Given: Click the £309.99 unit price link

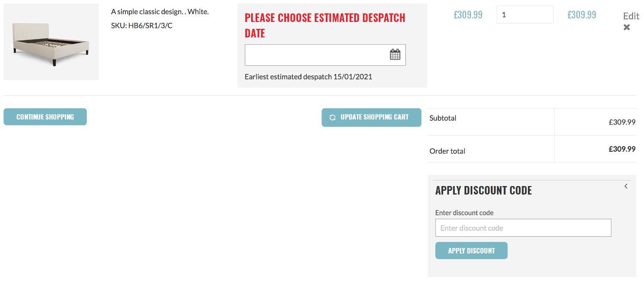Looking at the screenshot, I should click(468, 14).
